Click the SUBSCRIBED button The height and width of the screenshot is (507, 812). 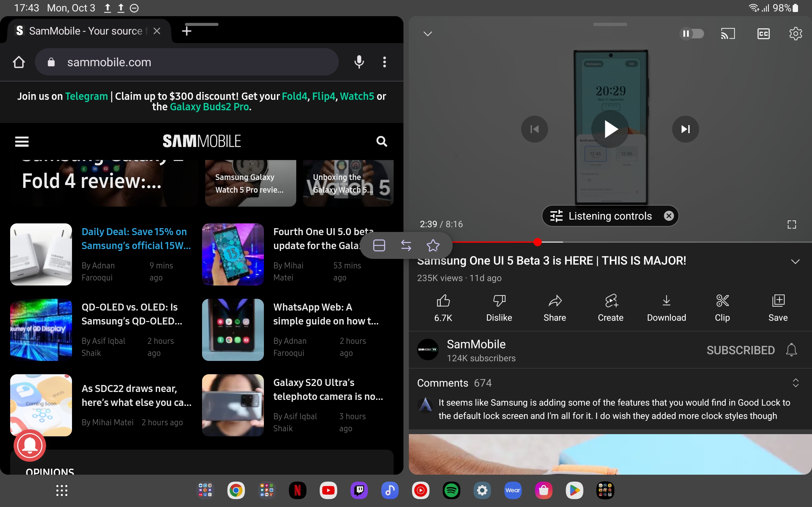tap(740, 350)
